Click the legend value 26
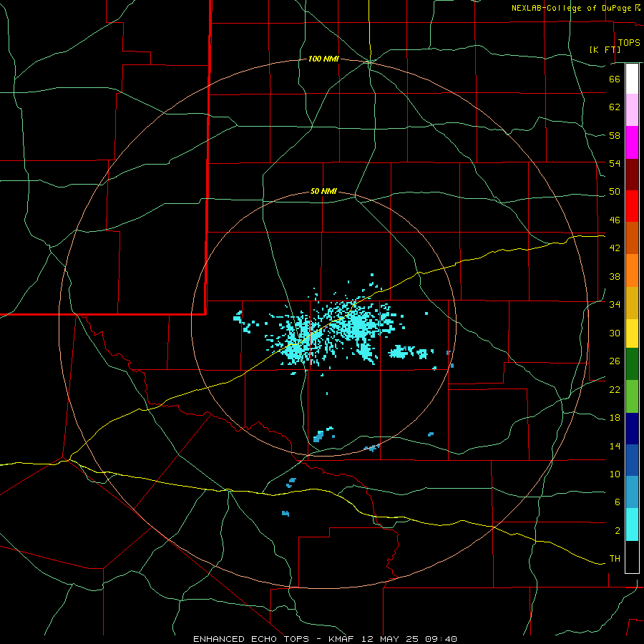The image size is (644, 644). 615,361
